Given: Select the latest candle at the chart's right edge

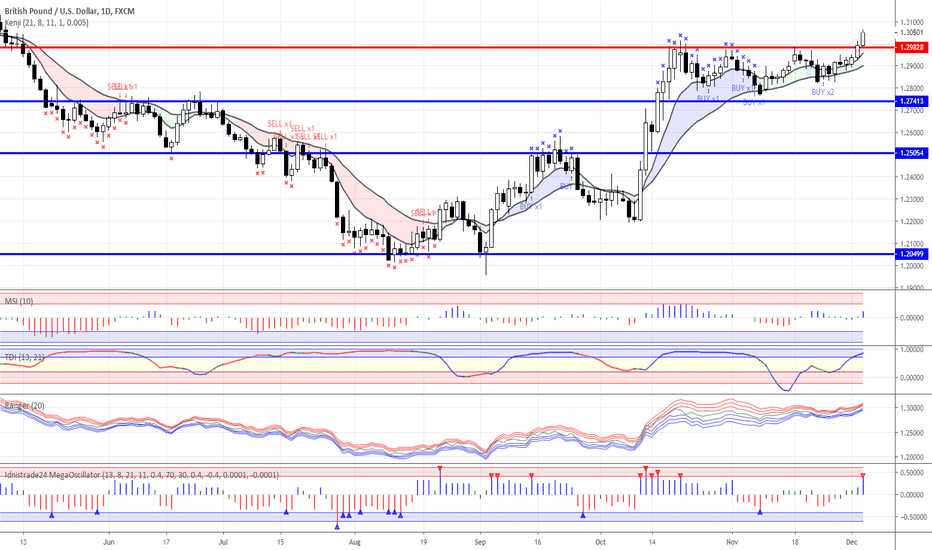Looking at the screenshot, I should (x=863, y=38).
